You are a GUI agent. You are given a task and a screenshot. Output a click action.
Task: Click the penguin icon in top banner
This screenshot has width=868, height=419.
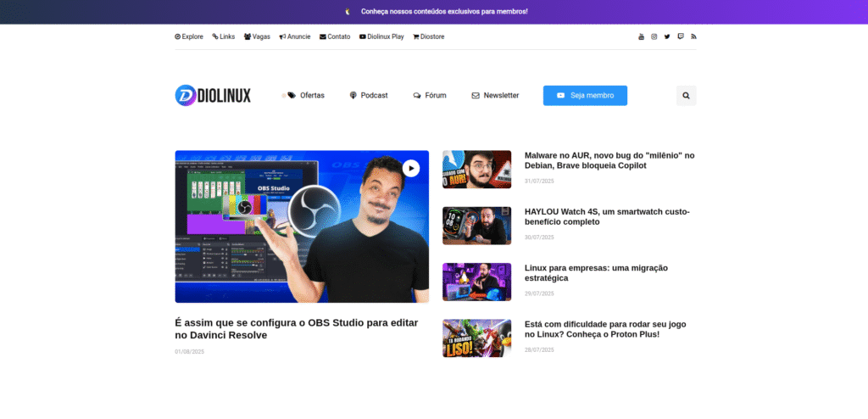pos(348,11)
